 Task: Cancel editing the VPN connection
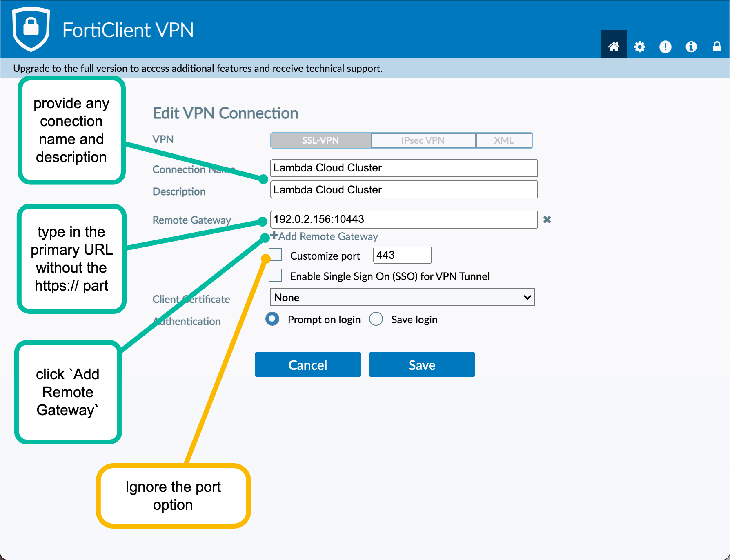tap(307, 364)
